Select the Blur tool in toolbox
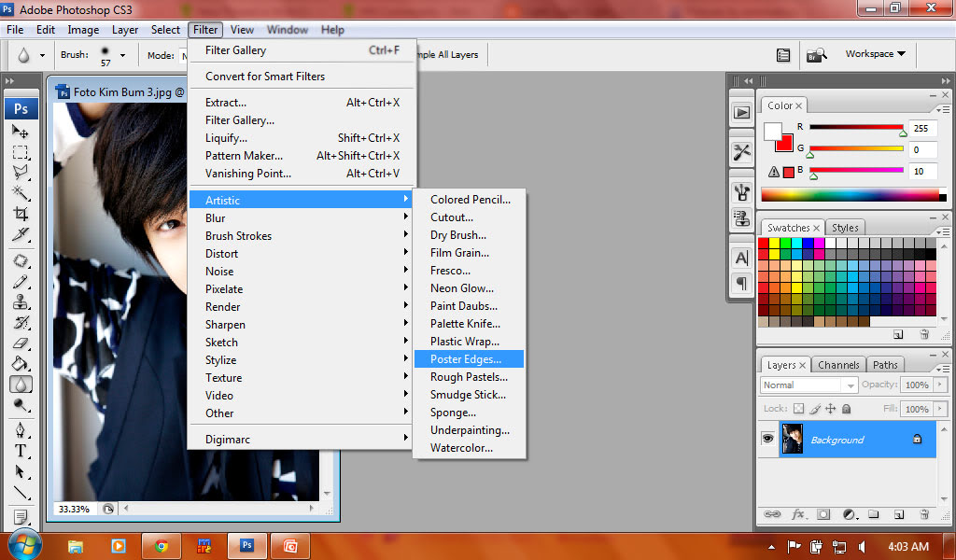 (21, 385)
